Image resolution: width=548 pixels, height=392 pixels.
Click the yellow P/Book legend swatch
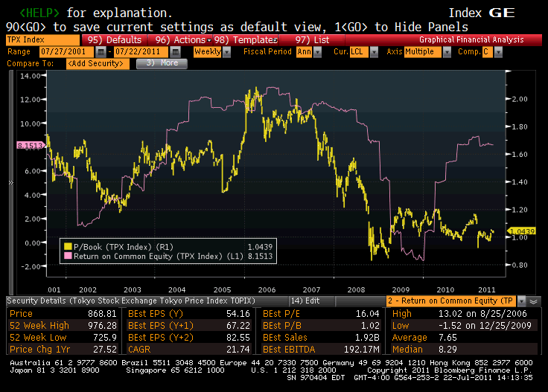(68, 246)
